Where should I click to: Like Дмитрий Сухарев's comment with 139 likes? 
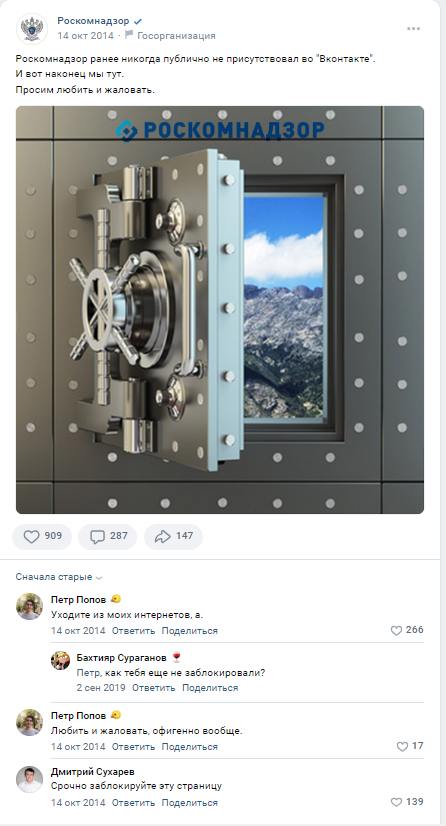point(407,802)
